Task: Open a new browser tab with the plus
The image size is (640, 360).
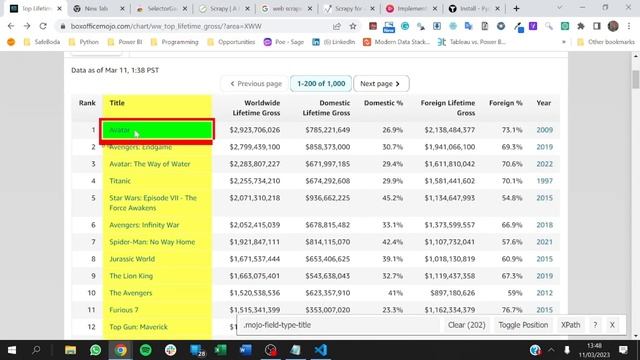Action: [x=516, y=8]
